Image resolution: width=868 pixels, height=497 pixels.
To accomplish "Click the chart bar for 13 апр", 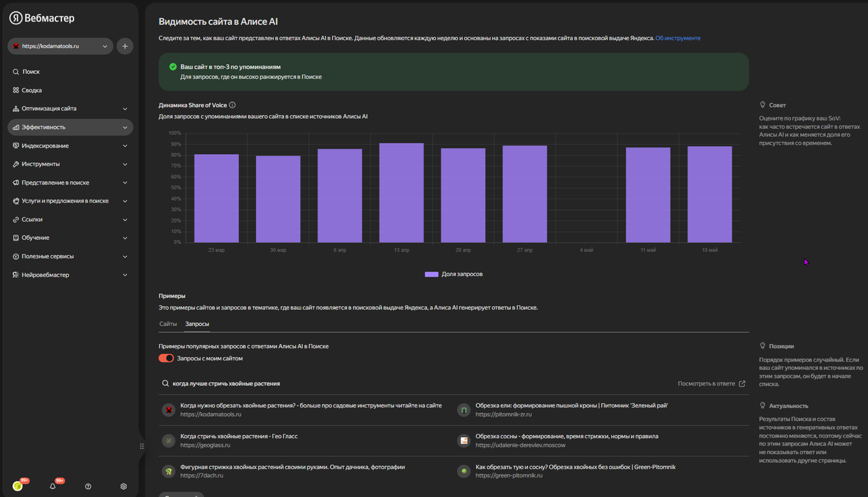I will coord(402,193).
